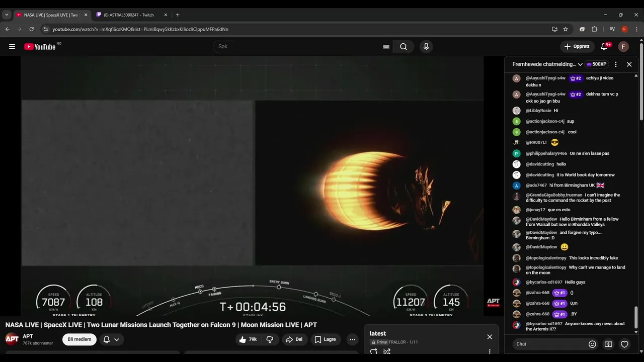Open more video actions three-dot button
644x362 pixels.
(x=352, y=339)
